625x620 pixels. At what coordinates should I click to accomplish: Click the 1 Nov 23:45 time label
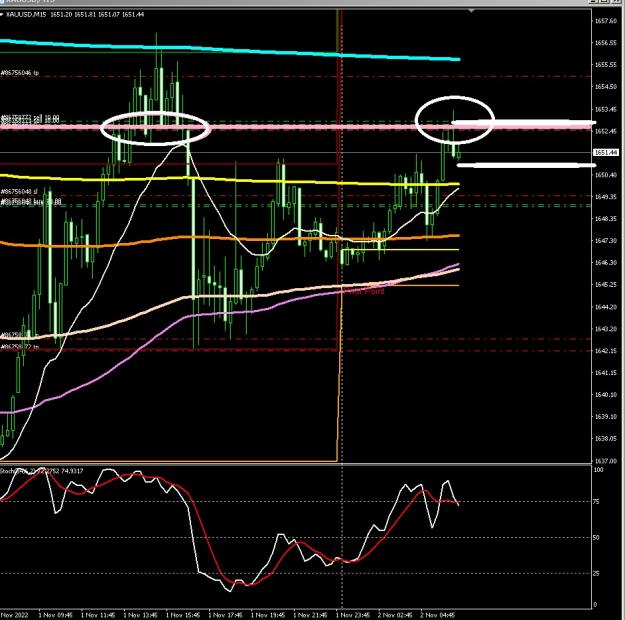(352, 615)
